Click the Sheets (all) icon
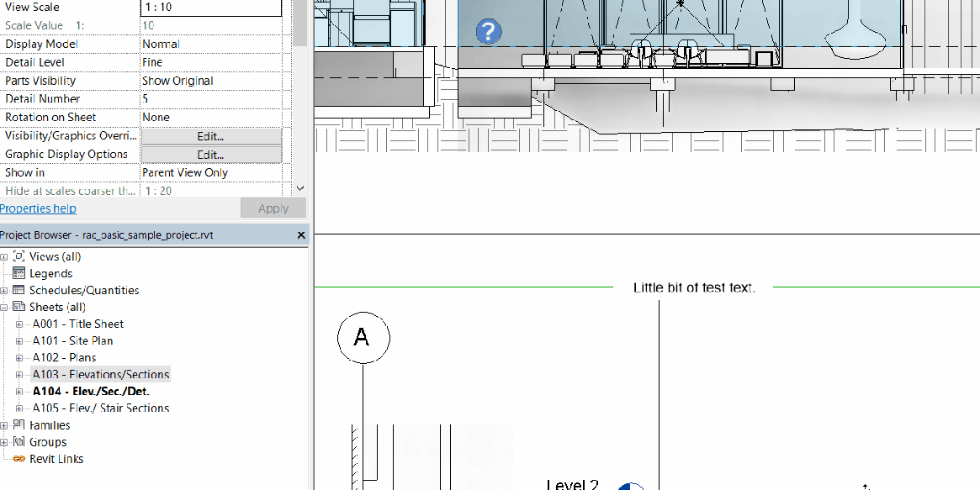Screen dimensions: 980x490 tap(19, 307)
